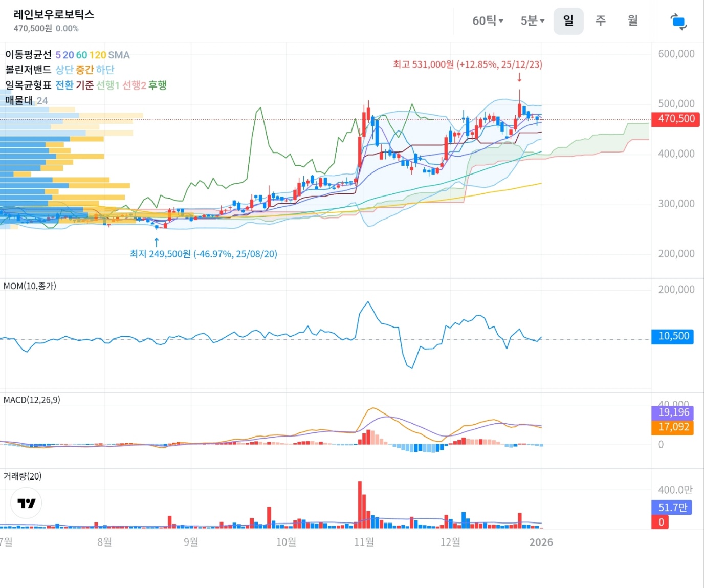Select the 일 daily chart tab
This screenshot has height=588, width=704.
pos(568,21)
